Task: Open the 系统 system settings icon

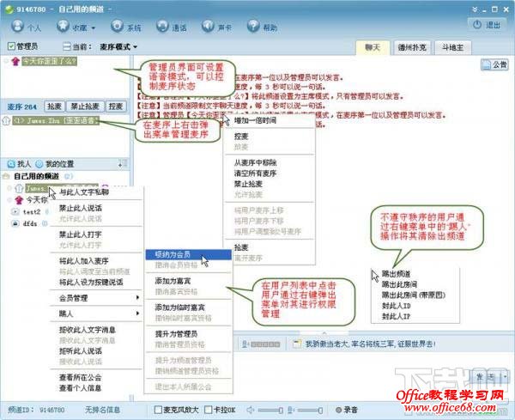Action: (x=117, y=26)
